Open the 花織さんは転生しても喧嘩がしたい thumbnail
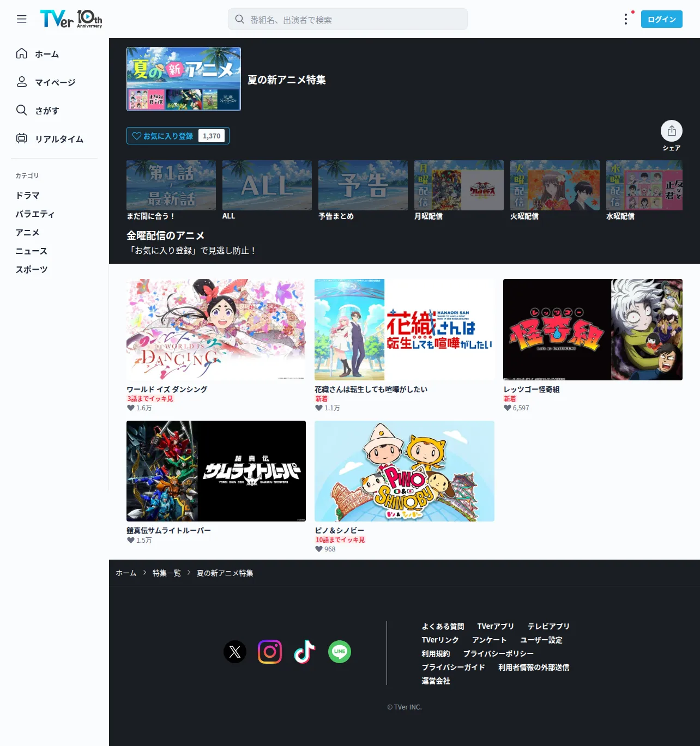Image resolution: width=700 pixels, height=746 pixels. (405, 330)
